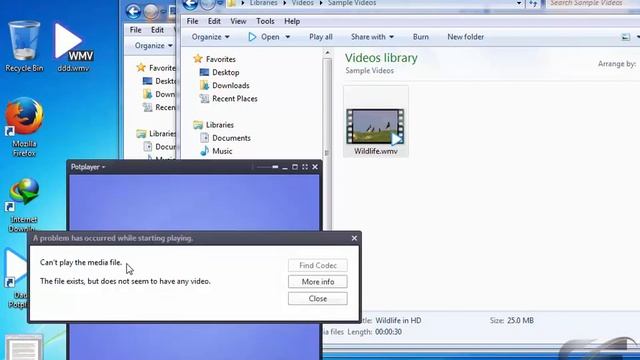640x360 pixels.
Task: Click the 'Arrange by:' label
Action: [x=617, y=64]
